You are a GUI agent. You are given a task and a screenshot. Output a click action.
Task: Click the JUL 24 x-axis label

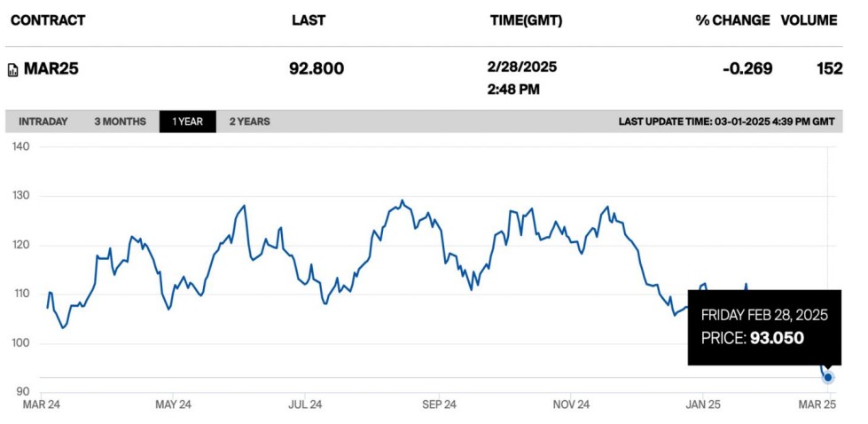pos(306,404)
